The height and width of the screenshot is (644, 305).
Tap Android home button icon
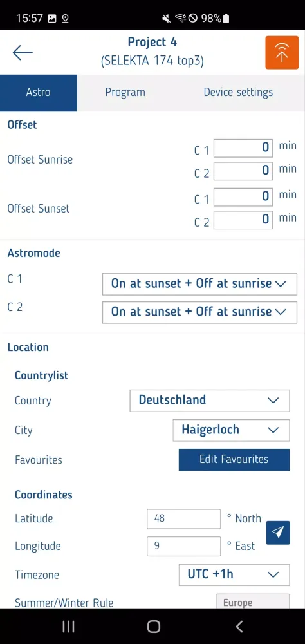click(x=153, y=627)
